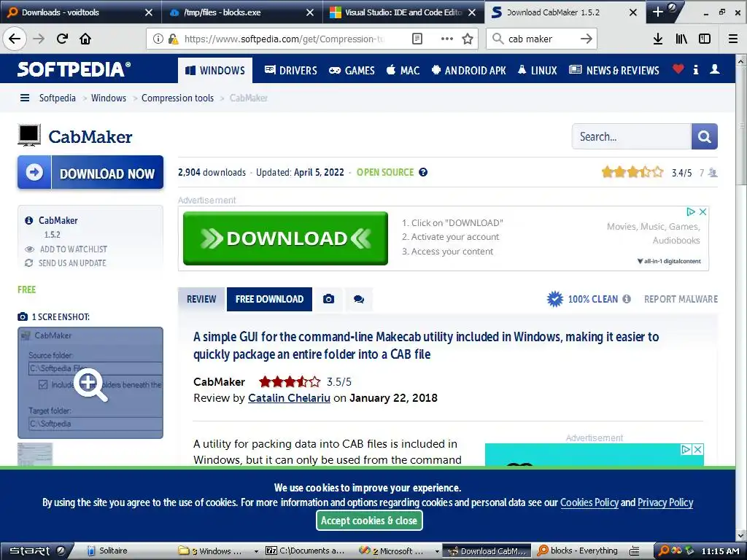Open the Firefox downloads panel
This screenshot has height=560, width=747.
pyautogui.click(x=658, y=39)
